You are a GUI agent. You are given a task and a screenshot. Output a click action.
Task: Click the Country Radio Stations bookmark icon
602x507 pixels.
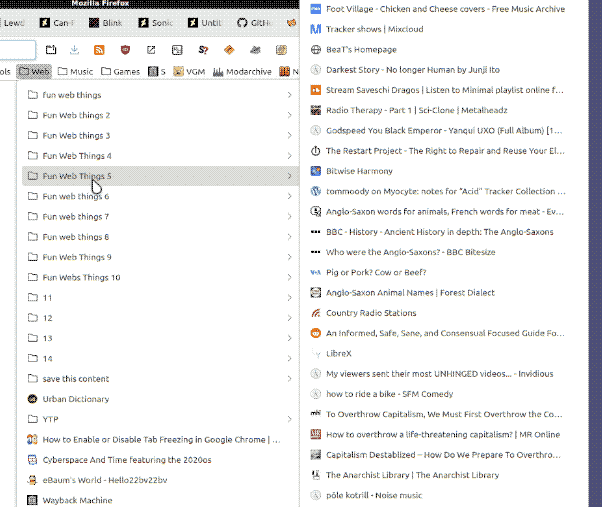(316, 313)
